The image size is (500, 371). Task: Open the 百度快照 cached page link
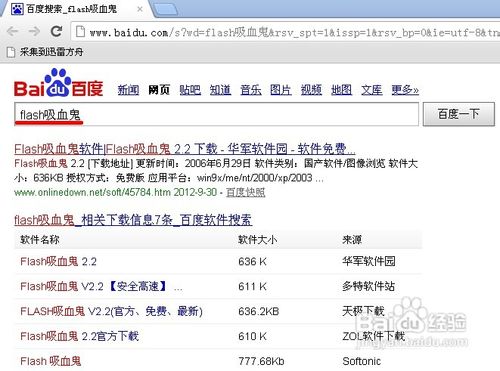[246, 192]
